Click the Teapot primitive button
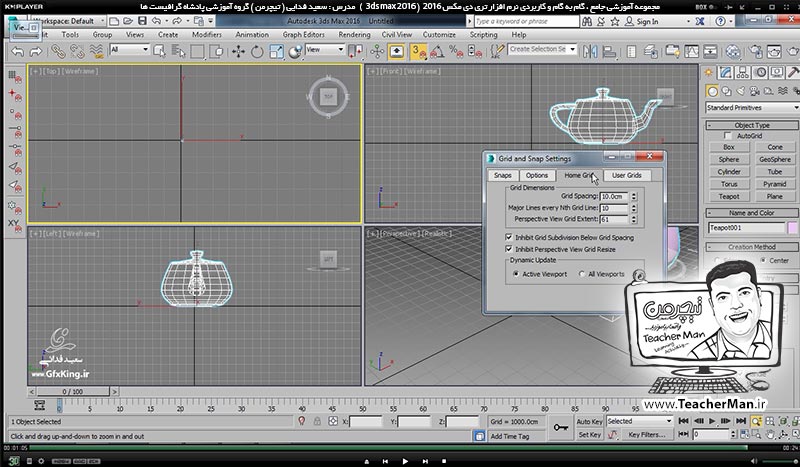The width and height of the screenshot is (800, 467). pos(729,196)
